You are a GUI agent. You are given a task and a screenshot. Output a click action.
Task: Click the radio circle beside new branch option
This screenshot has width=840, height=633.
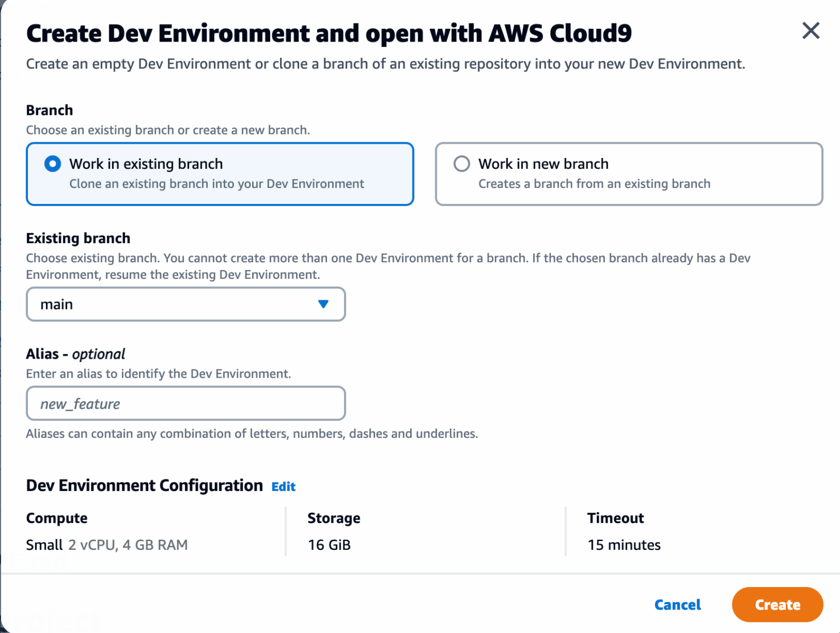[x=462, y=163]
